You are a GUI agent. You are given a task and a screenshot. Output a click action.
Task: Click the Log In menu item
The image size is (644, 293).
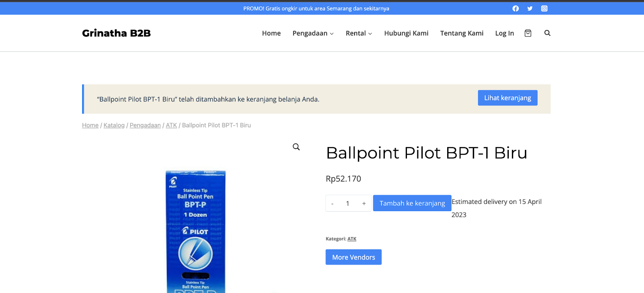[504, 33]
